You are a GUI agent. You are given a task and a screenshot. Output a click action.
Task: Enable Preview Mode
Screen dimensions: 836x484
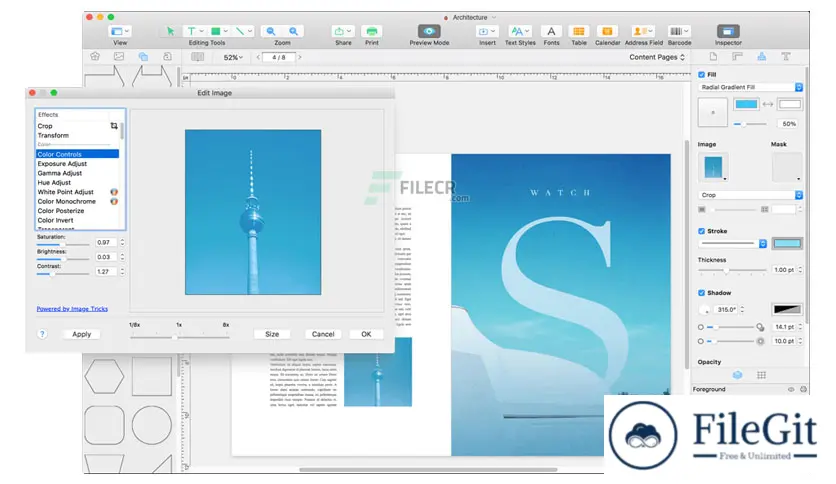(429, 31)
